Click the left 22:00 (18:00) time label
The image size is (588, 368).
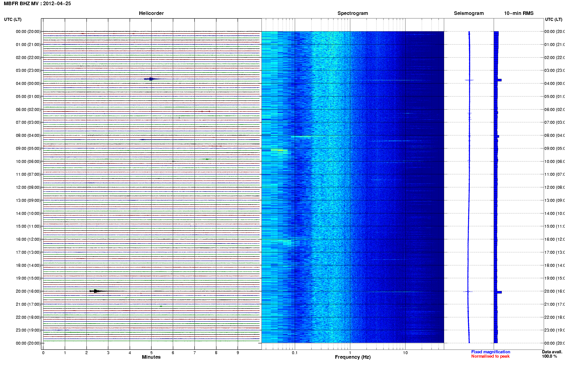point(28,317)
